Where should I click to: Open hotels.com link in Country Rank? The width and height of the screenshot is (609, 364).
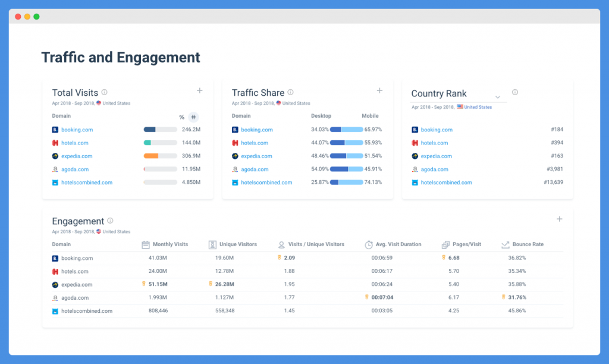click(x=434, y=143)
